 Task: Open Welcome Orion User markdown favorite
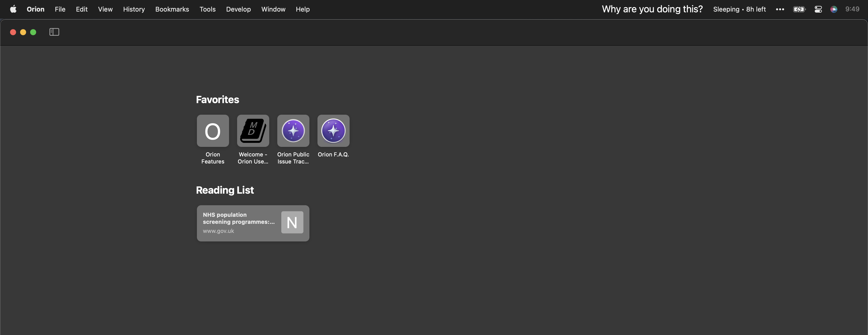(253, 131)
